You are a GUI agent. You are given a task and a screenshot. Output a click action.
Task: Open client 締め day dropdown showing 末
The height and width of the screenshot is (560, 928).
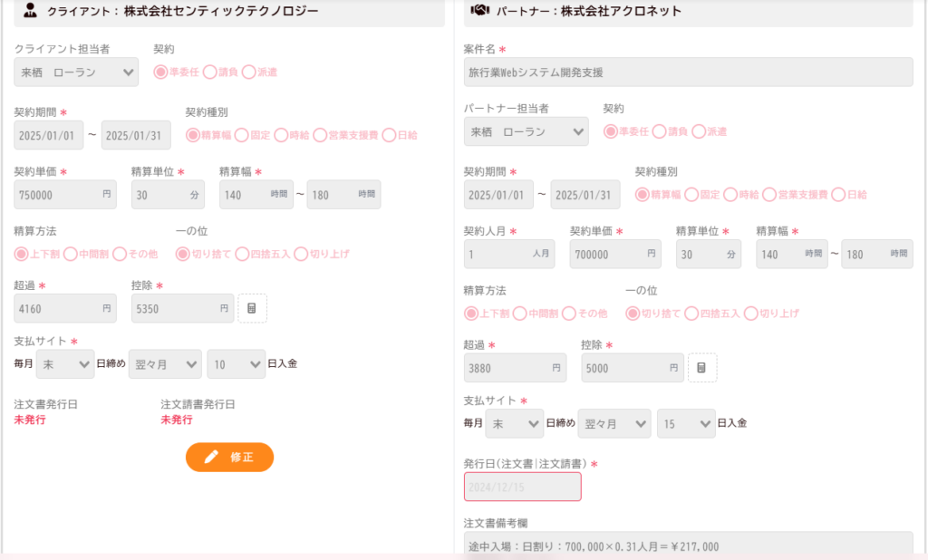click(x=64, y=363)
